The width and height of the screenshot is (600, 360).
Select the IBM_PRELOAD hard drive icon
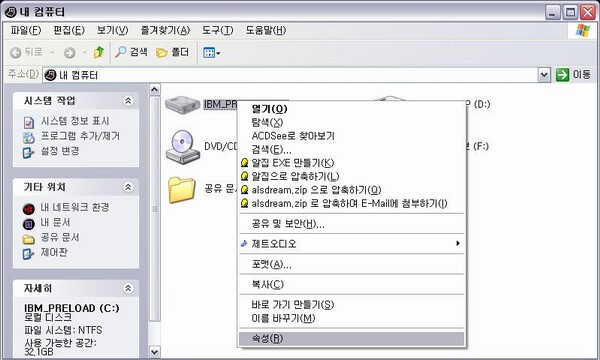183,105
